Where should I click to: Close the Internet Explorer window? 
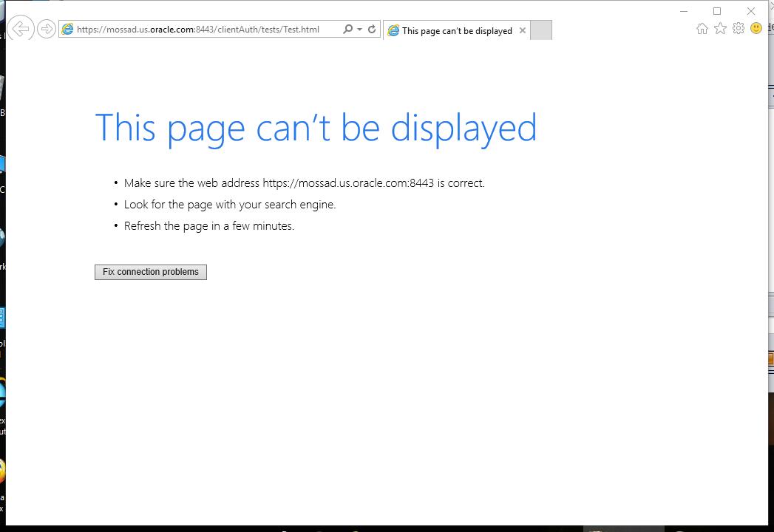click(x=751, y=11)
